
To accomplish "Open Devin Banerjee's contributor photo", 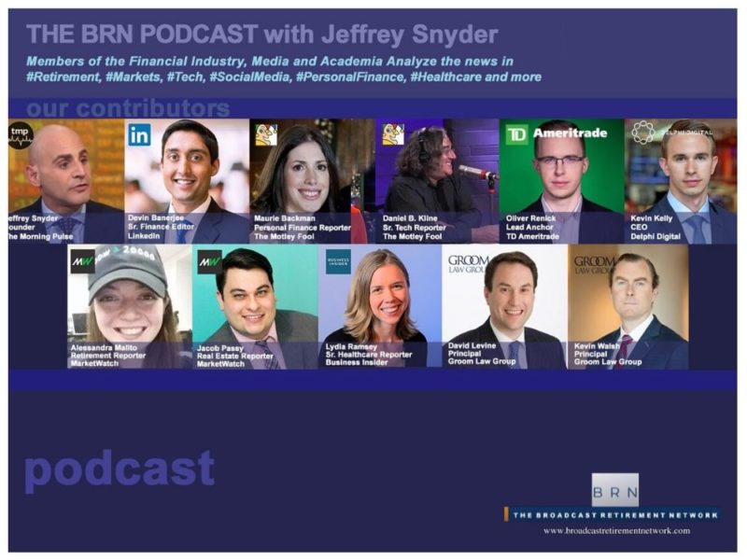I will [x=187, y=181].
